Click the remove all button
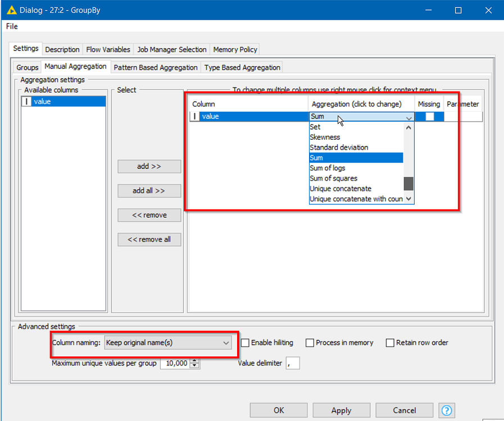Viewport: 504px width, 421px height. (149, 239)
